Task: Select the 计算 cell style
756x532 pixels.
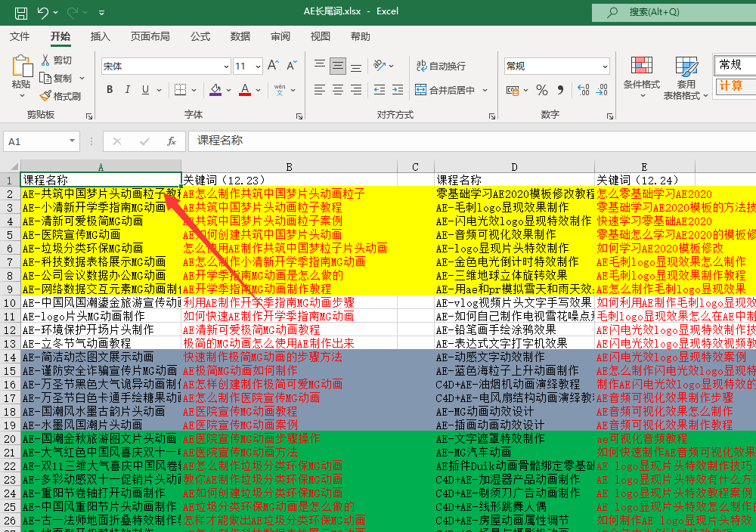Action: pos(735,86)
